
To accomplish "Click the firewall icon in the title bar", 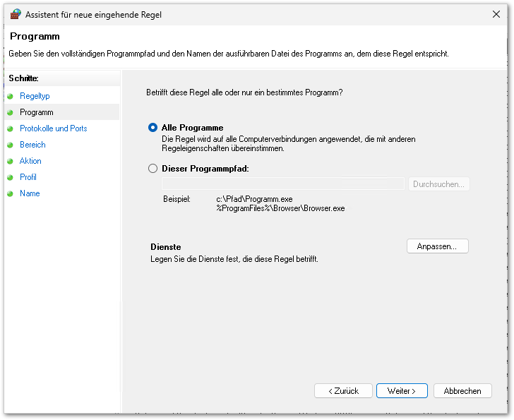I will pyautogui.click(x=16, y=14).
